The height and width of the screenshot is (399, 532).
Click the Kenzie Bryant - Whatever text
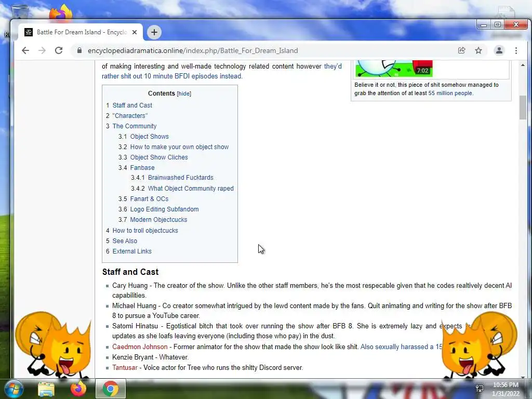click(150, 357)
